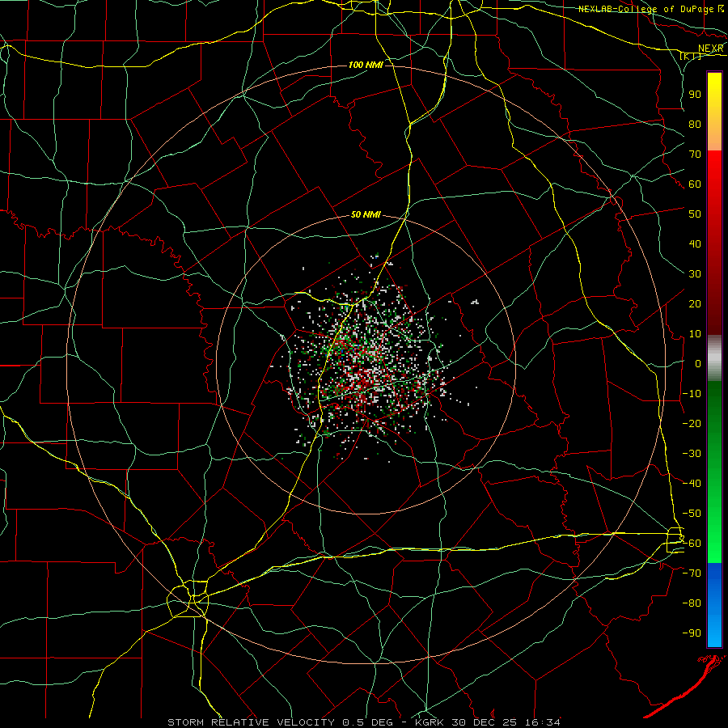This screenshot has width=728, height=728.
Task: Select the -90 scale value
Action: (x=692, y=633)
